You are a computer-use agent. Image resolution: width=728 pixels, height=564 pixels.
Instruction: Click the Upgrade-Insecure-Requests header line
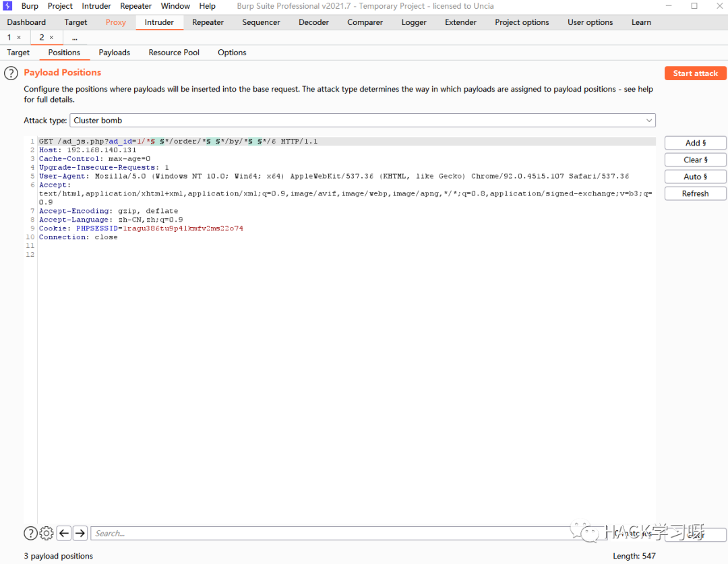pyautogui.click(x=104, y=168)
